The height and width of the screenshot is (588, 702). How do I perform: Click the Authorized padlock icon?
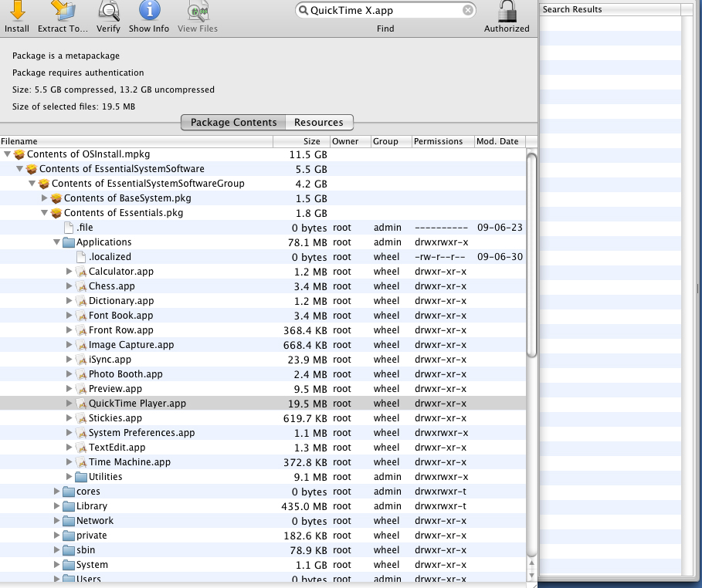(507, 11)
